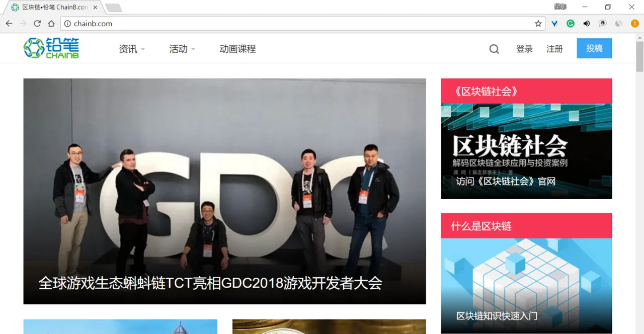The height and width of the screenshot is (334, 644).
Task: Minimize the browser window
Action: point(585,7)
